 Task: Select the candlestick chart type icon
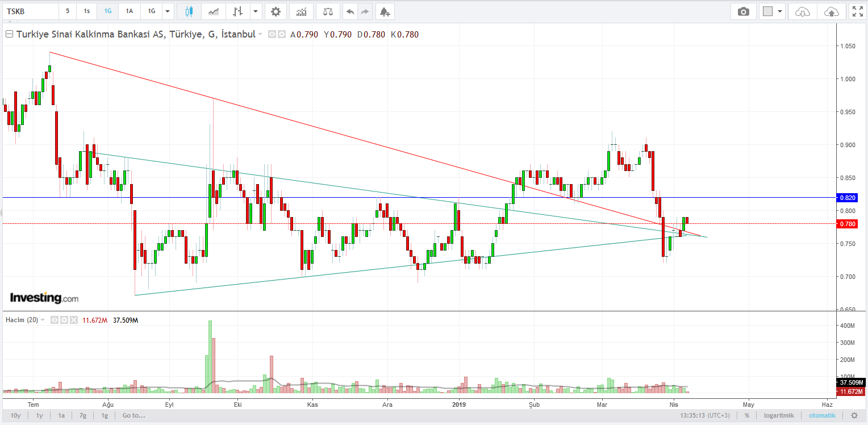point(189,11)
